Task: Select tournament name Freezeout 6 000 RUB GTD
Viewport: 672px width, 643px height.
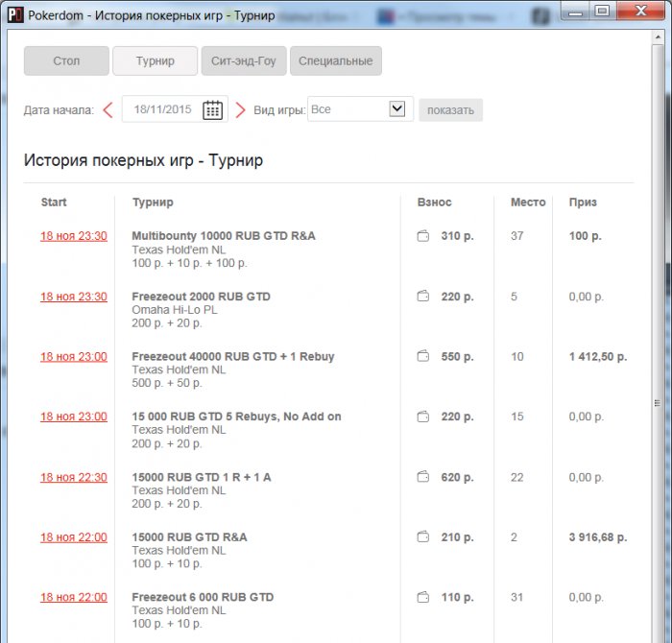Action: pyautogui.click(x=203, y=597)
